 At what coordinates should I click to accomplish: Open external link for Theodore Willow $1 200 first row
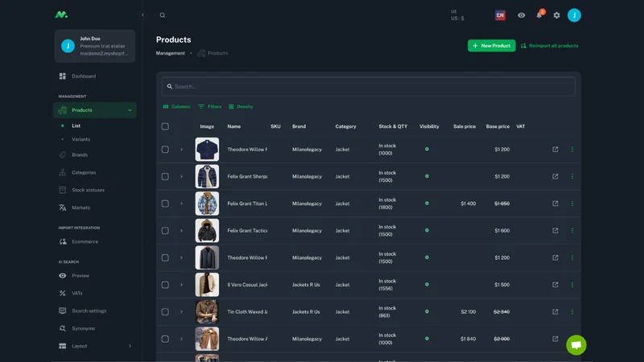(555, 150)
